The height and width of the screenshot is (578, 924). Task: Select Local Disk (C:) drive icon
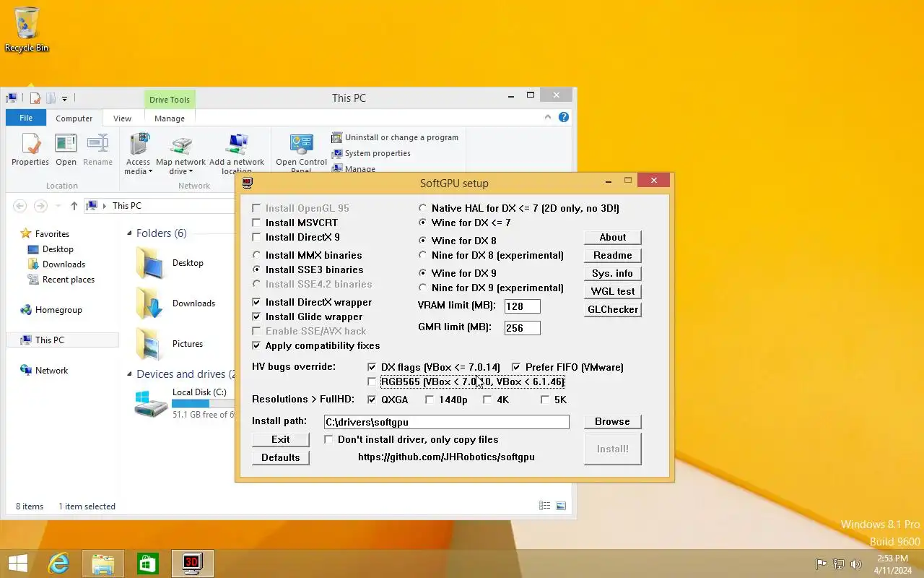(151, 404)
